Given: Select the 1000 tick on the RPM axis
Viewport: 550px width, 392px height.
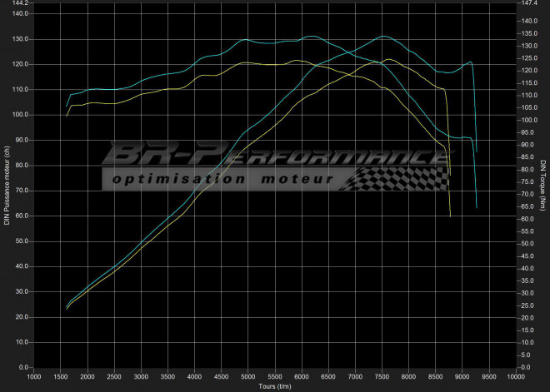Looking at the screenshot, I should click(34, 376).
